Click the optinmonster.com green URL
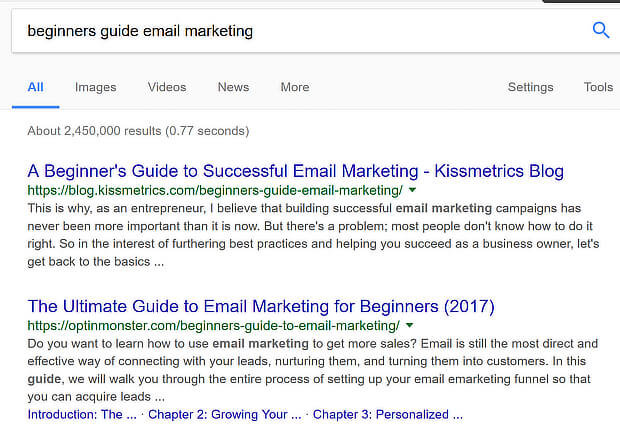The image size is (620, 439). click(x=214, y=326)
